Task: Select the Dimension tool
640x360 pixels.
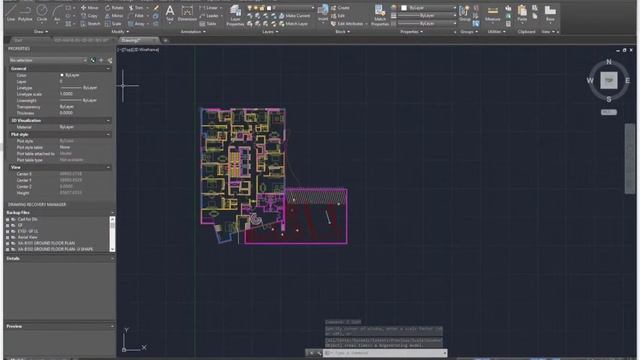Action: click(x=187, y=13)
